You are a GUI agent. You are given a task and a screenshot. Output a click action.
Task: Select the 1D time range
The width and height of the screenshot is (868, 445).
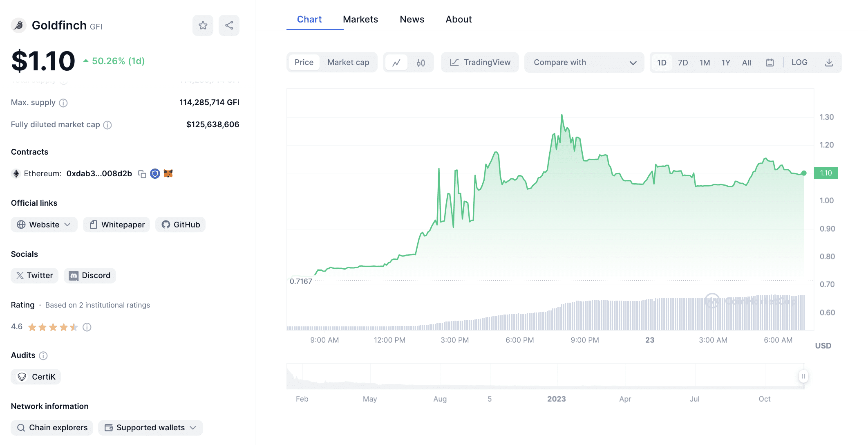pyautogui.click(x=662, y=63)
